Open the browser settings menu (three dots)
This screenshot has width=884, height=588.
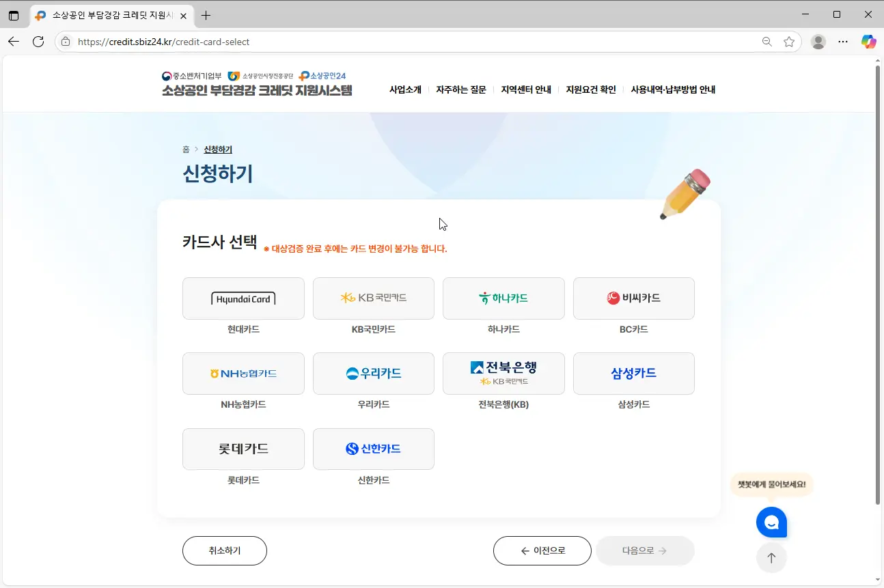(x=843, y=42)
